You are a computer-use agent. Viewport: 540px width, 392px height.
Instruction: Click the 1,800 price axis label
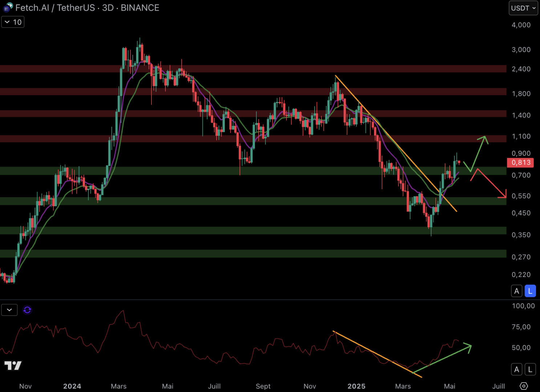point(521,94)
